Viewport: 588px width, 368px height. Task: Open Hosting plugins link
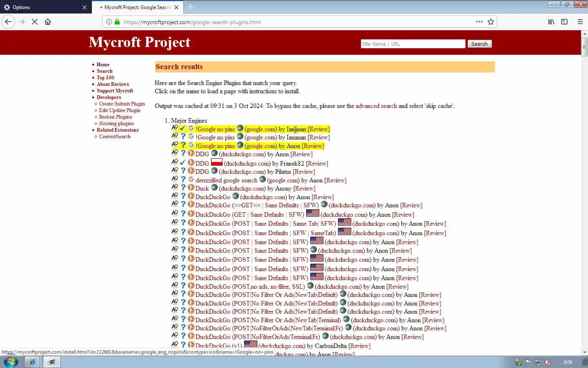click(x=116, y=123)
